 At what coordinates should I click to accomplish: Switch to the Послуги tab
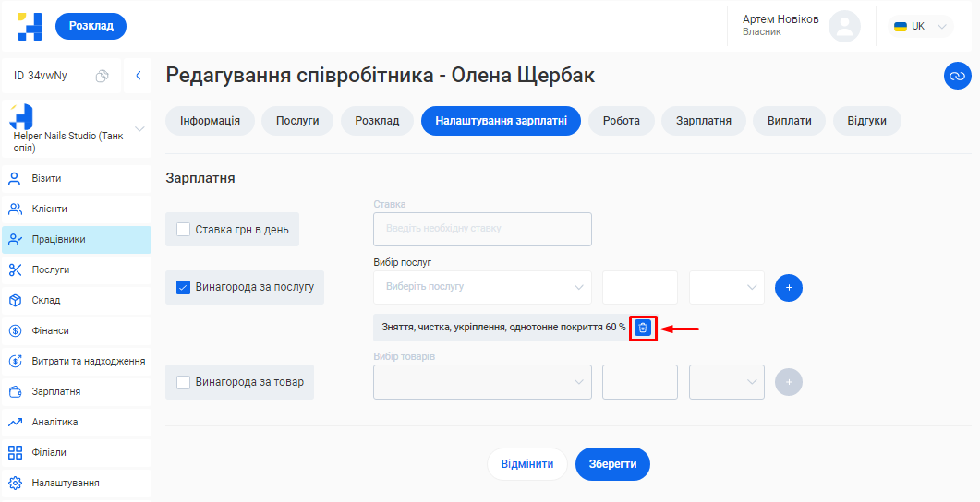click(x=296, y=121)
